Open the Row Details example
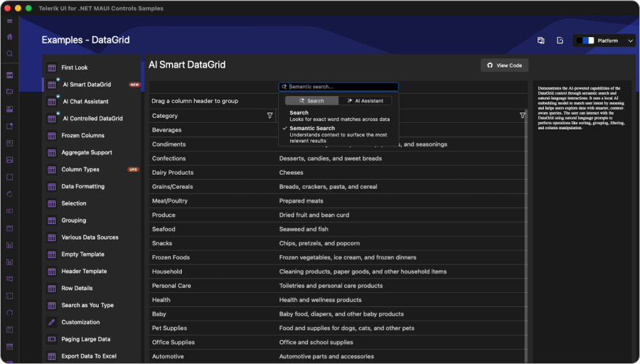The image size is (640, 364). click(92, 288)
